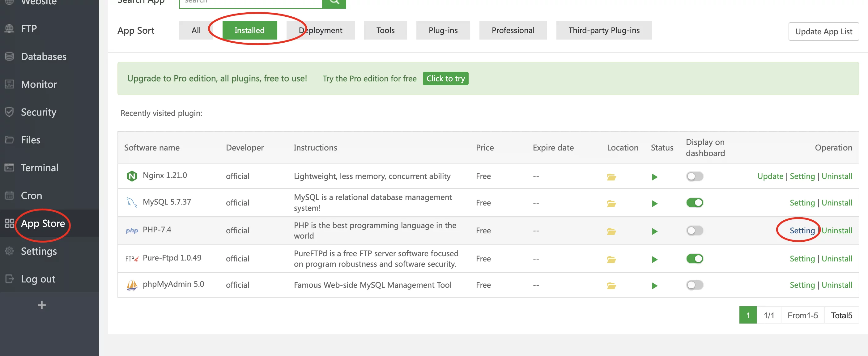Enable phpMyAdmin display on dashboard toggle

[694, 285]
